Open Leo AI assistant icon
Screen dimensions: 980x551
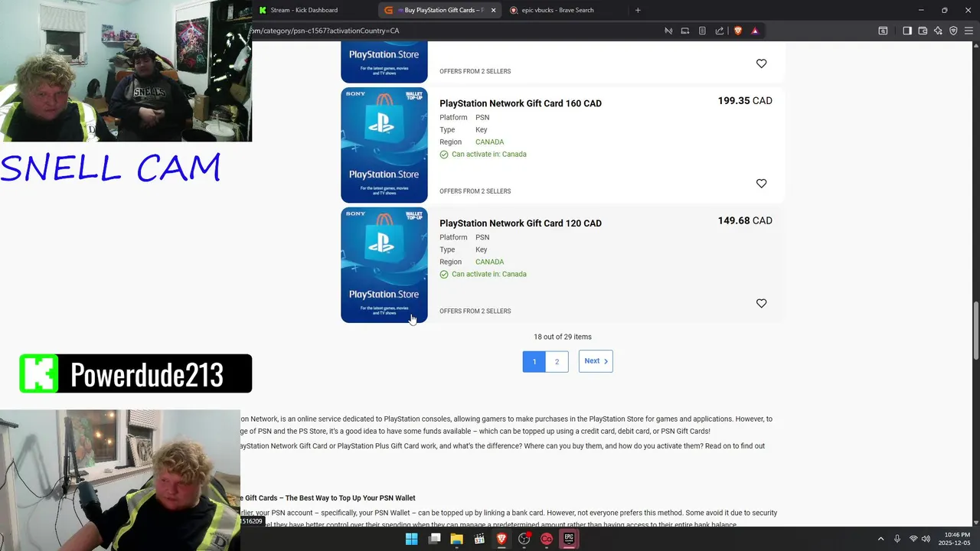938,31
